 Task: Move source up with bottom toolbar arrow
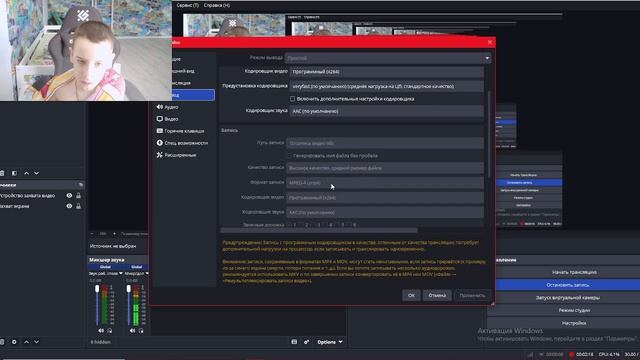coord(27,342)
